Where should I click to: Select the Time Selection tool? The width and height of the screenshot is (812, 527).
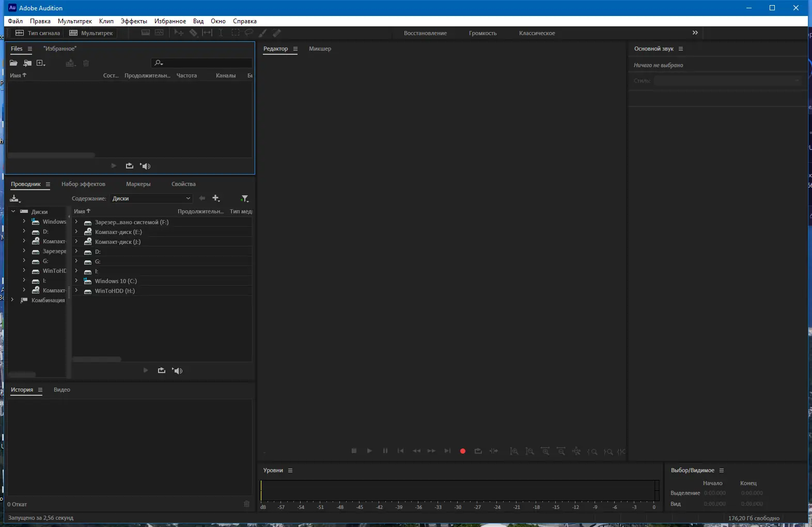pyautogui.click(x=221, y=33)
